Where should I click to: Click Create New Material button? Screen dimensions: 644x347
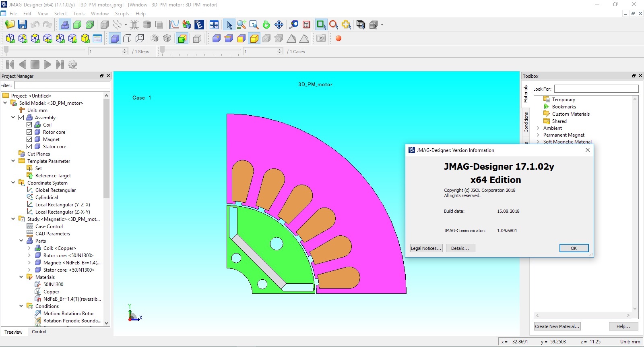557,326
